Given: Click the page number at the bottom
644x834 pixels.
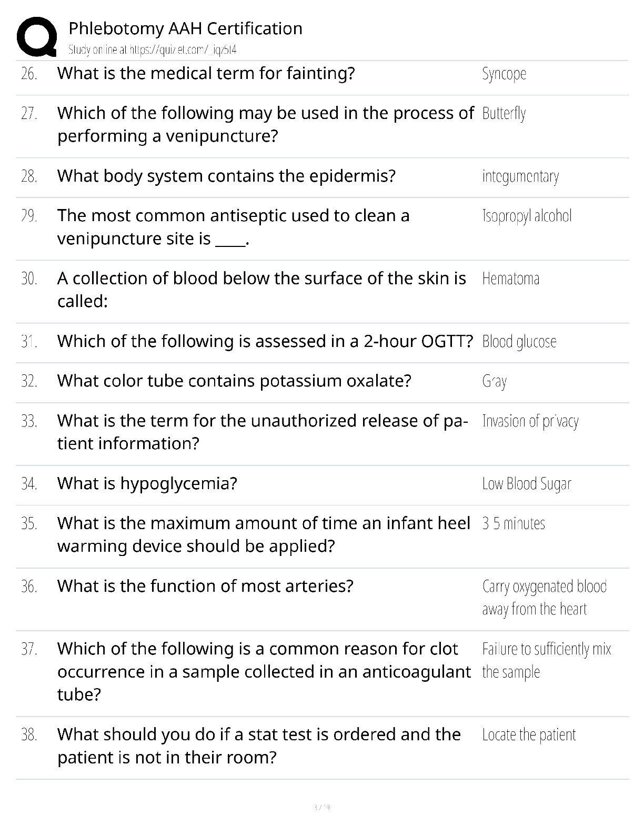Looking at the screenshot, I should (x=321, y=807).
